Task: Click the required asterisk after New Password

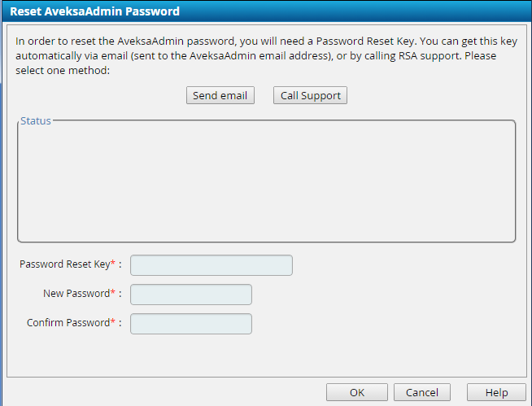Action: click(113, 292)
